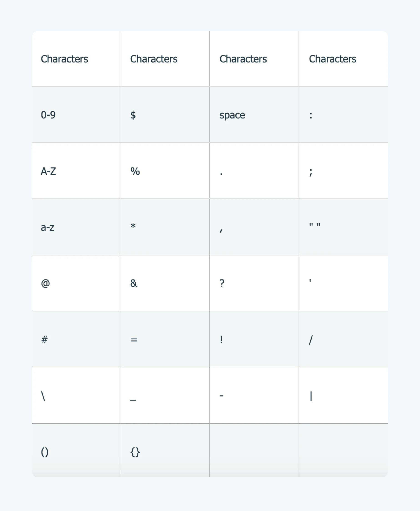Click the at sign cell

point(76,283)
